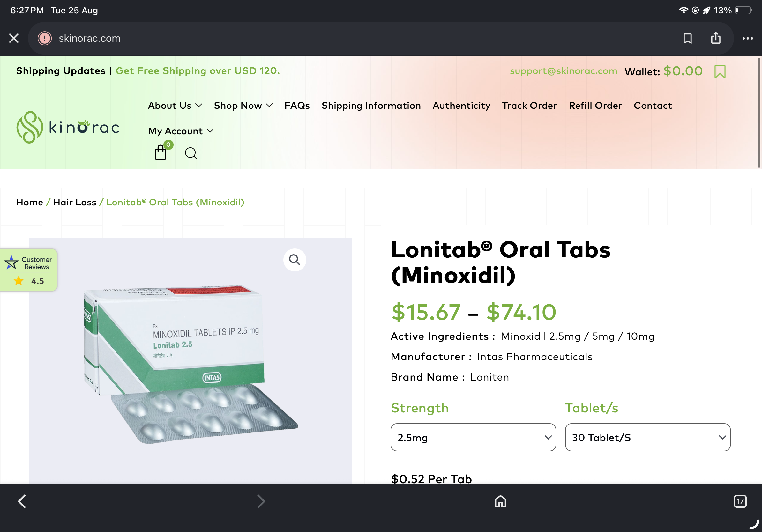The height and width of the screenshot is (532, 762).
Task: Go back with the left arrow
Action: click(x=22, y=501)
